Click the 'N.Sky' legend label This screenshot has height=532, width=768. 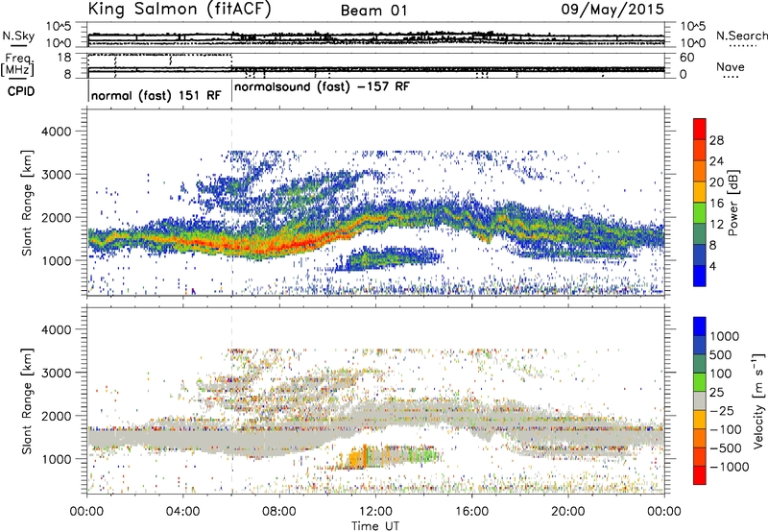(x=18, y=36)
